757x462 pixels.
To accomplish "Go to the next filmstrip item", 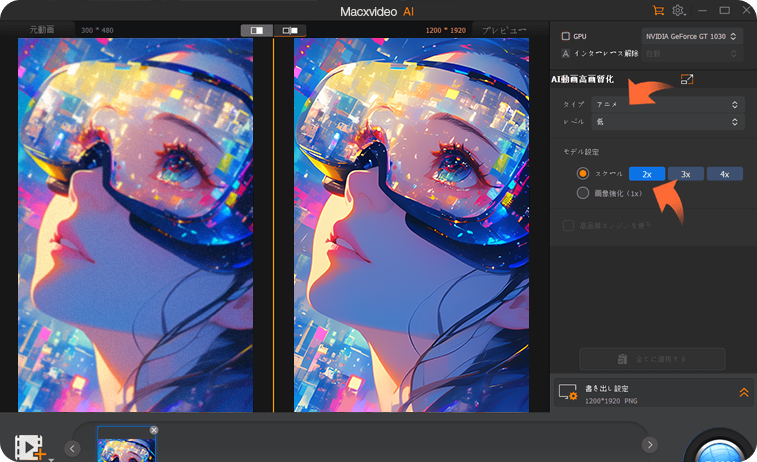I will point(650,445).
